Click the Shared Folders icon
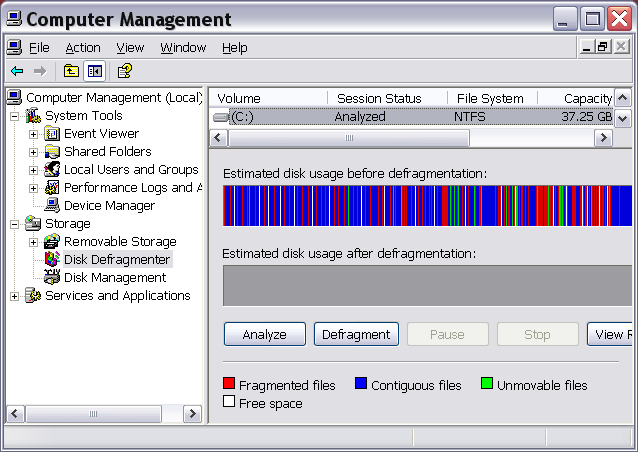Image resolution: width=638 pixels, height=452 pixels. point(52,151)
